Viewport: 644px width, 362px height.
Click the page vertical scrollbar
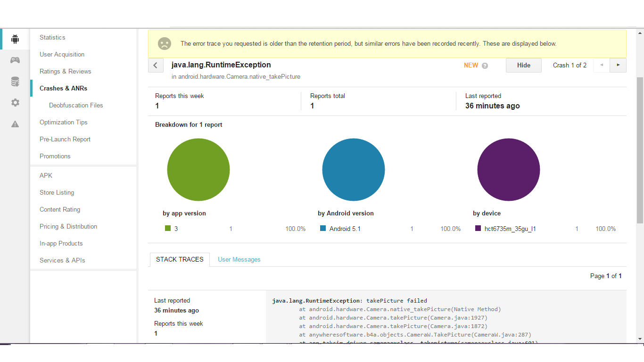point(640,150)
